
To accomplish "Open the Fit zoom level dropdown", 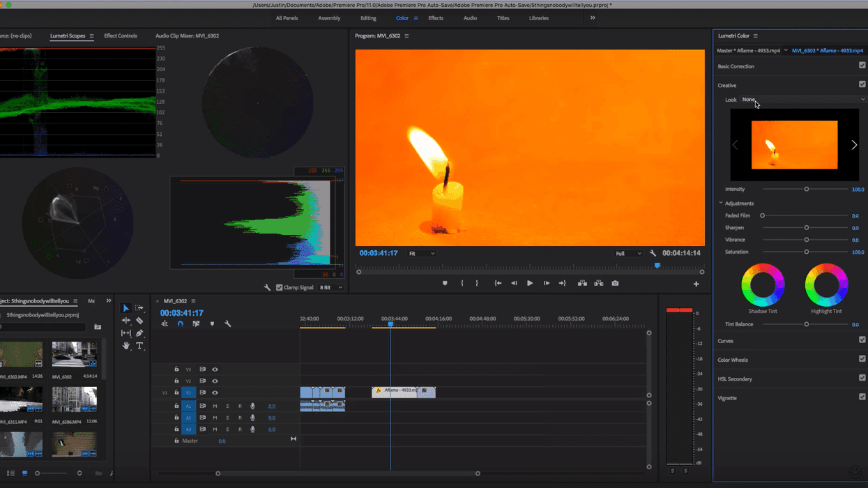I will point(422,254).
